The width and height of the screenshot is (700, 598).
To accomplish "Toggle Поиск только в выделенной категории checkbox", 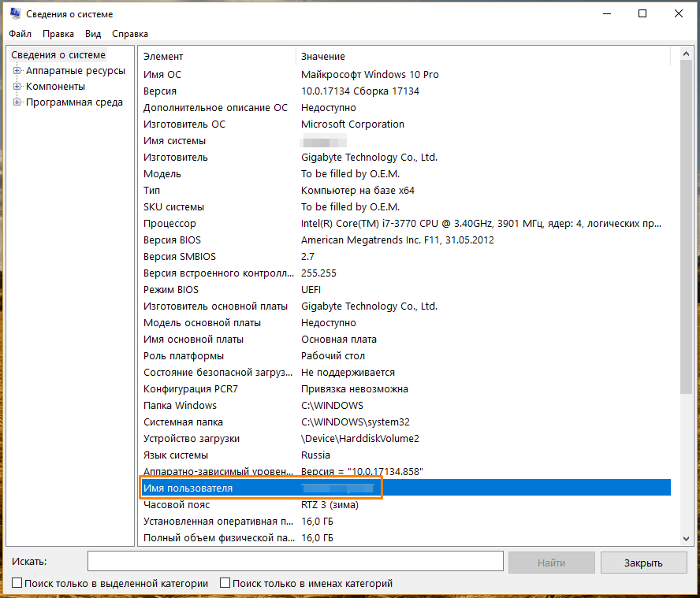I will coord(17,583).
